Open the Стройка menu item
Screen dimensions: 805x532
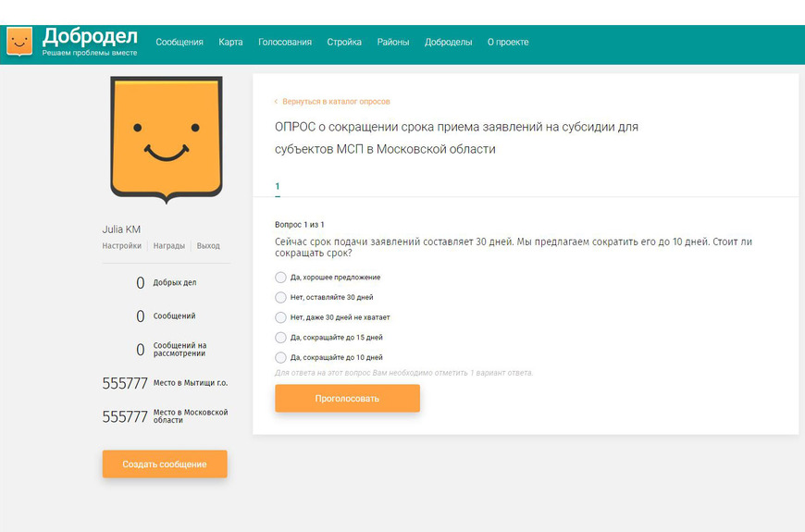tap(344, 42)
